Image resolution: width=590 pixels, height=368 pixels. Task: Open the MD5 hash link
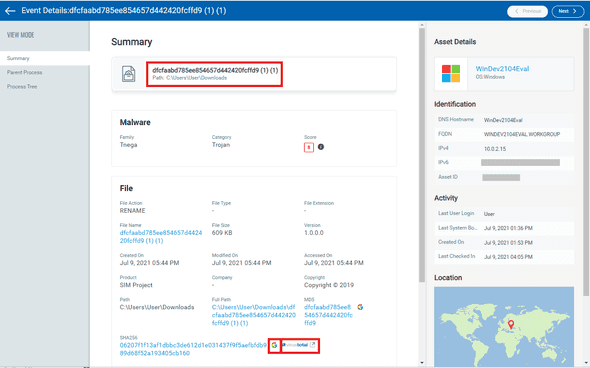coord(328,315)
